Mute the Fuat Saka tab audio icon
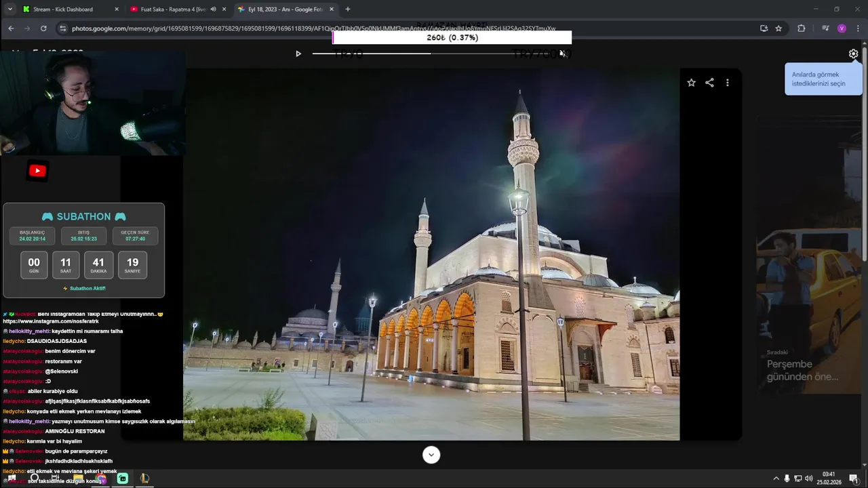The width and height of the screenshot is (868, 488). [213, 9]
